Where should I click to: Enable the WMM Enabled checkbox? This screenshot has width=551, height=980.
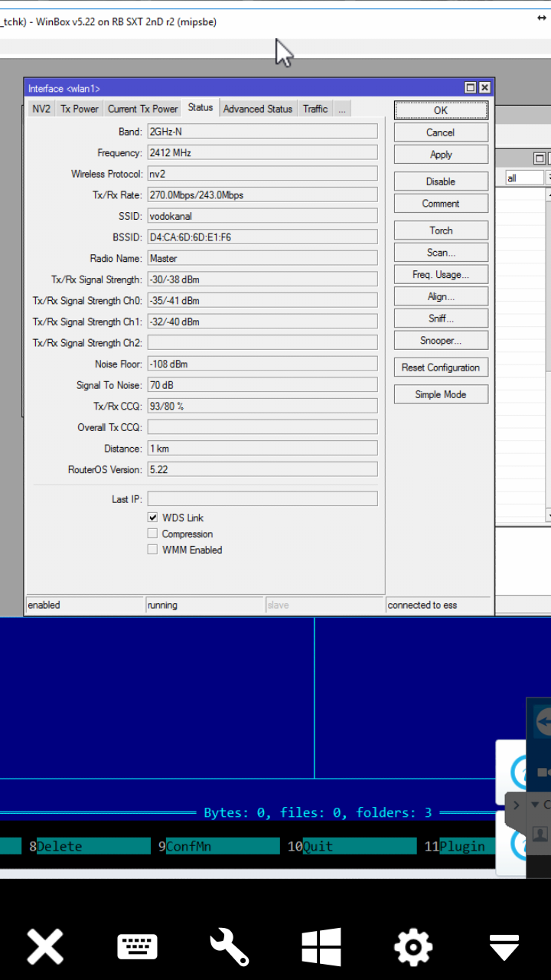pos(152,550)
